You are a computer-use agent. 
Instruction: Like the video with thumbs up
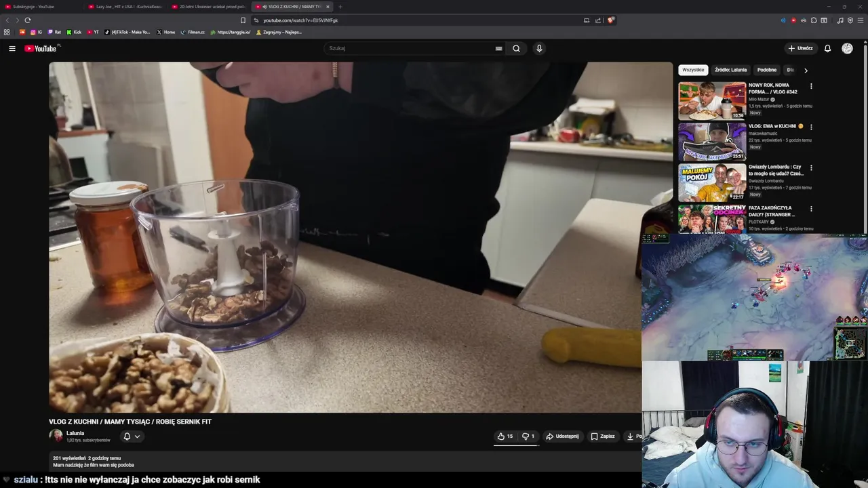point(505,436)
